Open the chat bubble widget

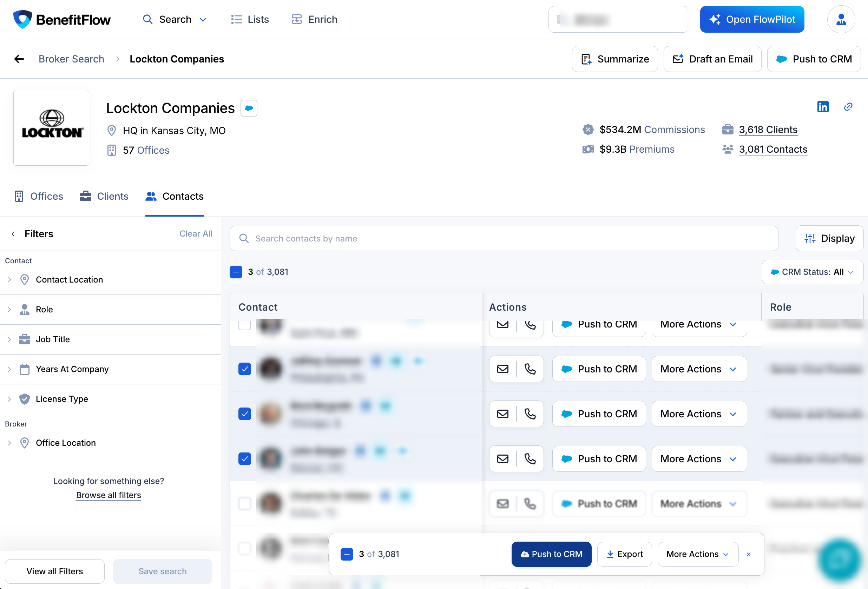click(x=840, y=560)
